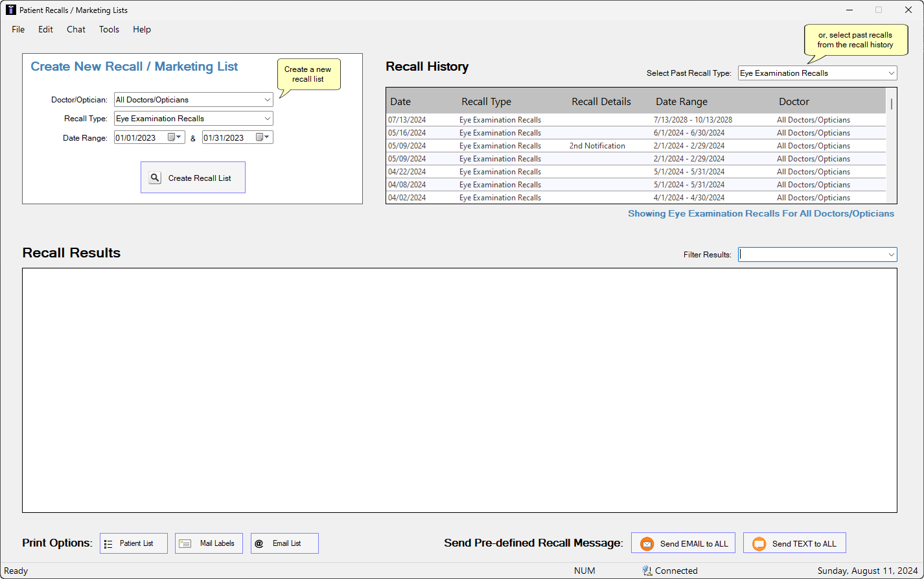Print the Email List
The image size is (924, 579).
tap(284, 543)
